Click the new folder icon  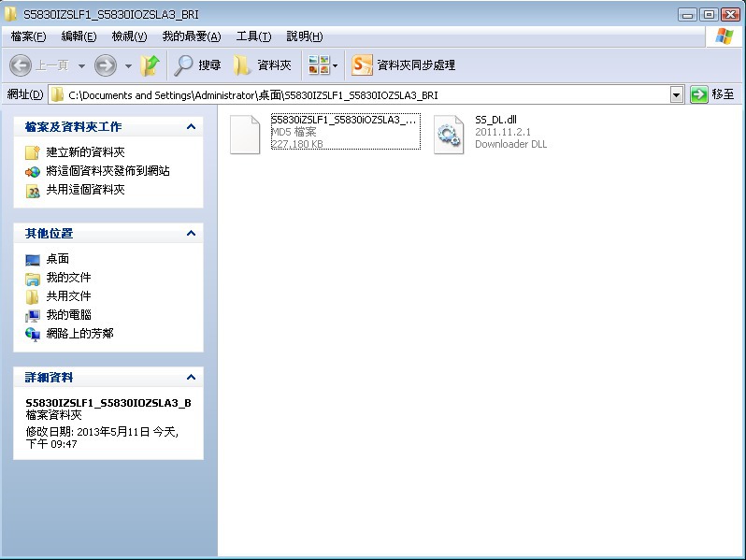point(33,152)
